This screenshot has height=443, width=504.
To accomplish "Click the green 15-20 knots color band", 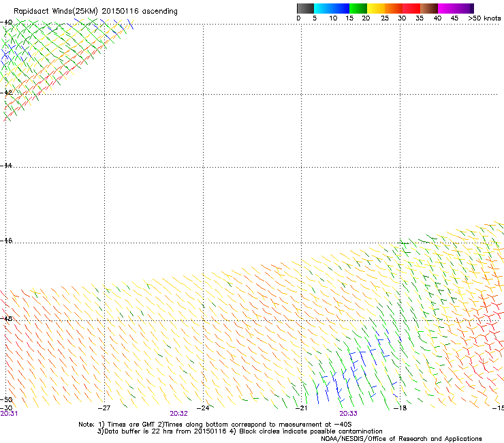I will 358,8.
